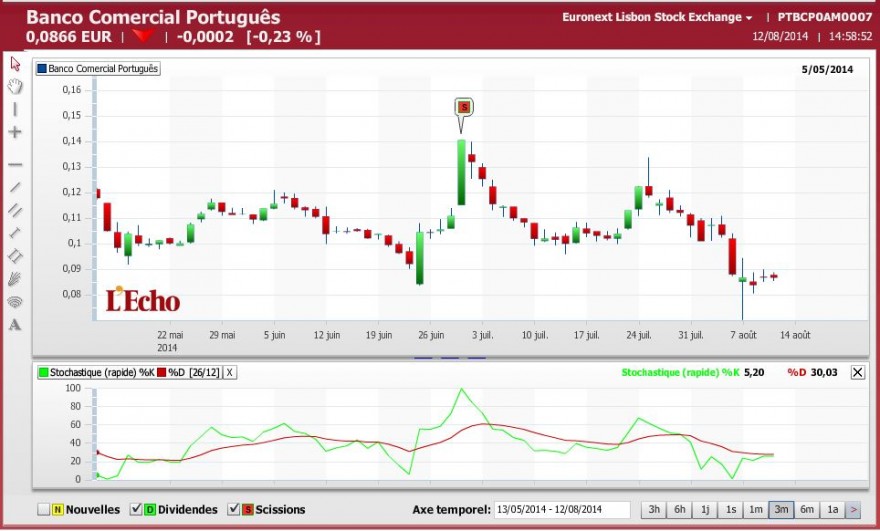Toggle the Nouvelles checkbox
880x531 pixels.
[43, 509]
